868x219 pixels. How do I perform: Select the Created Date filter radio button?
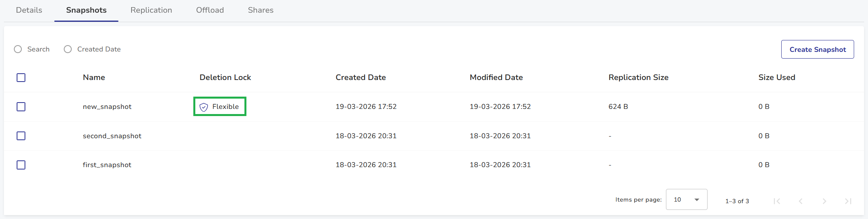pos(68,49)
